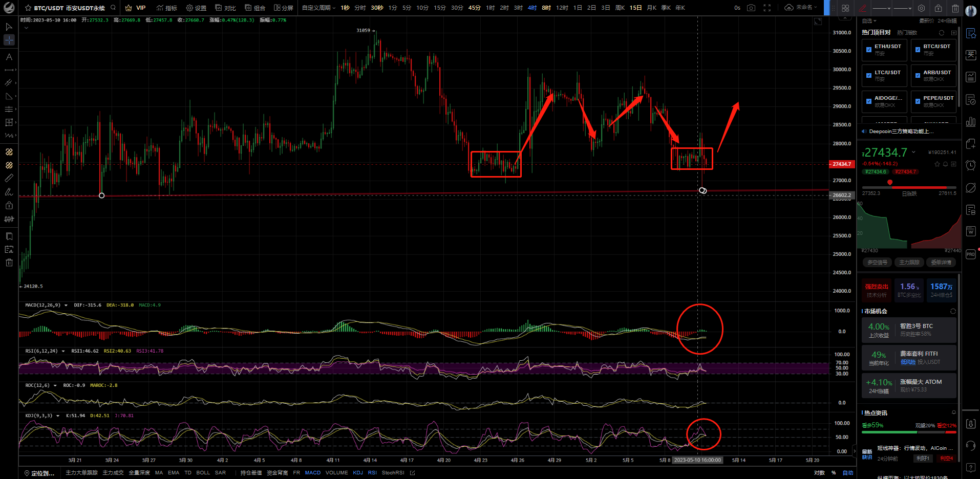The image size is (980, 479).
Task: Refresh the hot pairs list
Action: coord(942,33)
